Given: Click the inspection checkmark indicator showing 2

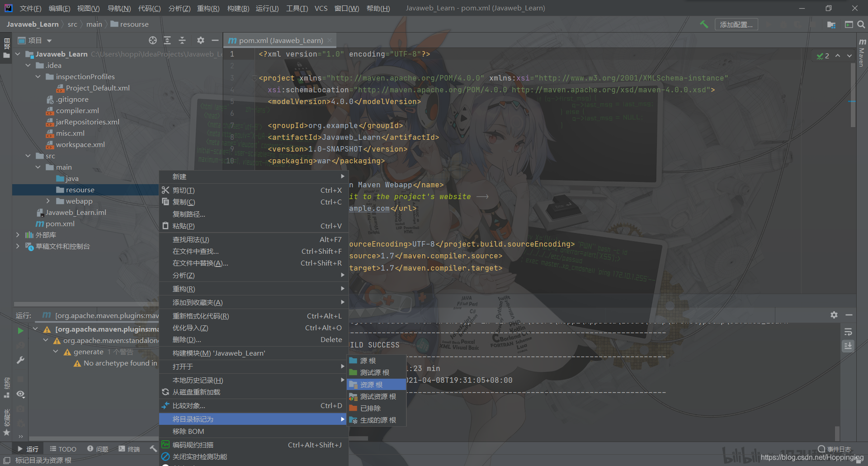Looking at the screenshot, I should 823,56.
